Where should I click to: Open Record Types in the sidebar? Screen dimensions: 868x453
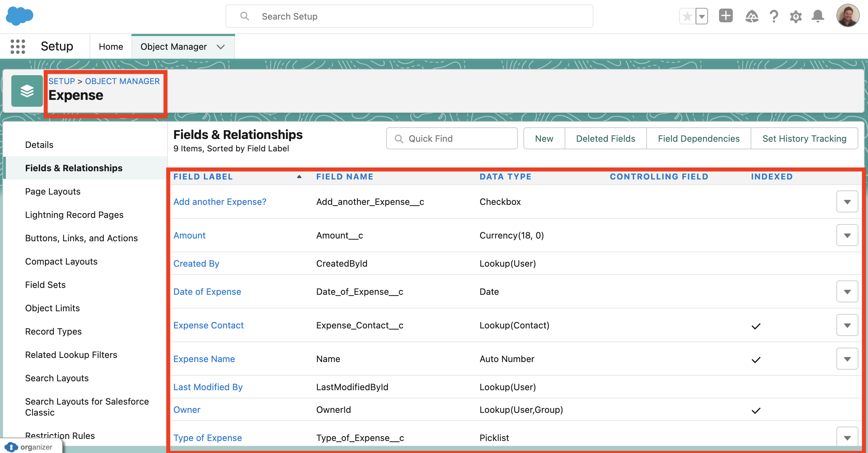click(53, 332)
